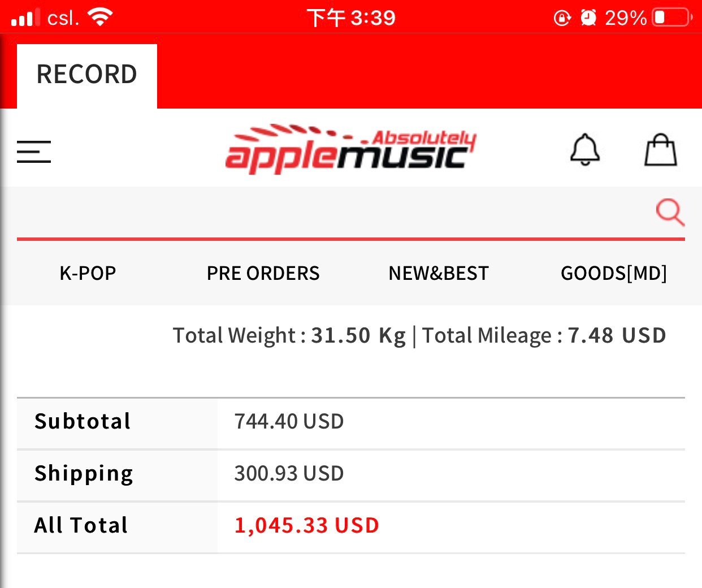Tap the Wi-Fi status icon

click(x=100, y=18)
